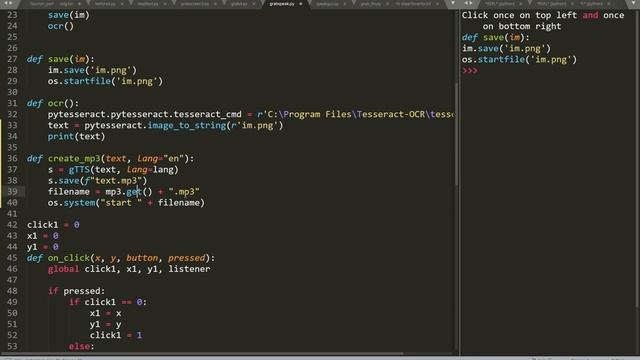Click 'ocr()' call on line 24
Image resolution: width=640 pixels, height=360 pixels.
pyautogui.click(x=61, y=26)
